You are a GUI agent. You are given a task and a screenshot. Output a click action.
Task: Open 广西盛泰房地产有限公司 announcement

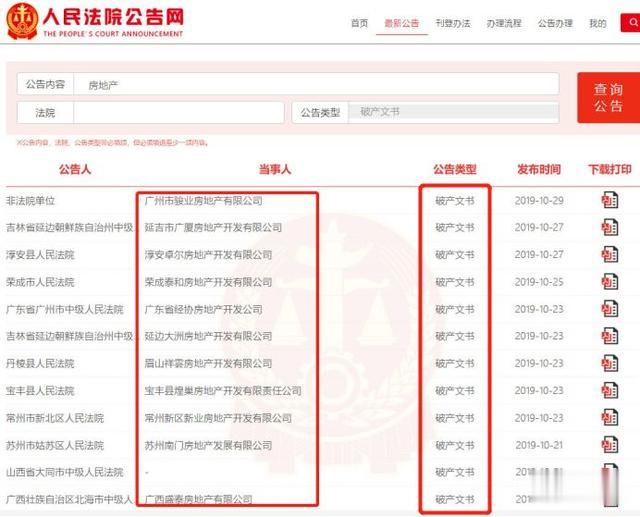198,499
